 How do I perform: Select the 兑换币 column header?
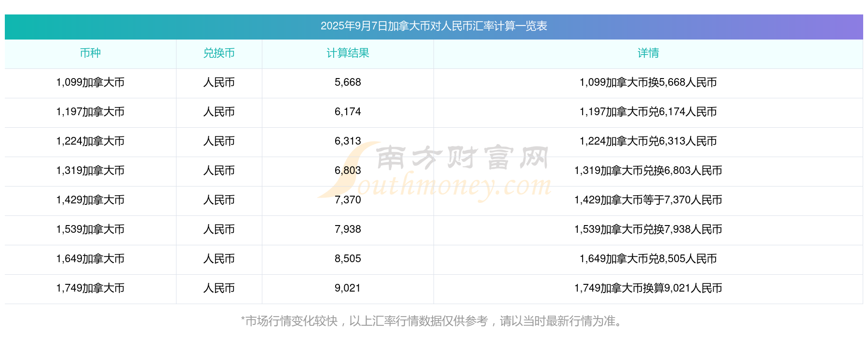click(219, 53)
